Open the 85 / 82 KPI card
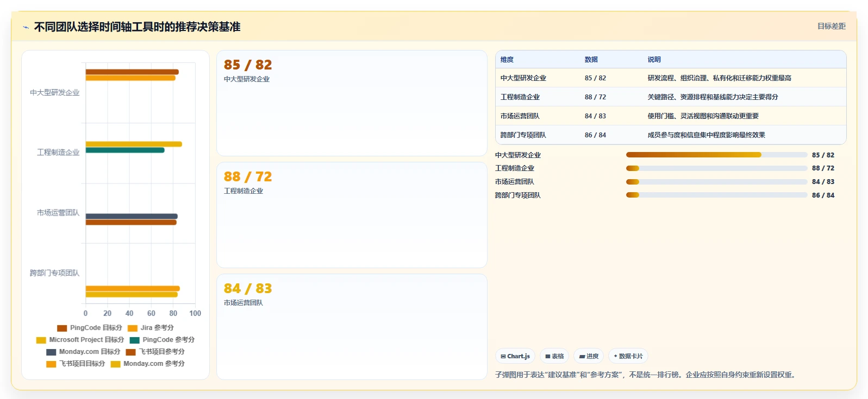Viewport: 868px width, 399px height. [x=352, y=103]
